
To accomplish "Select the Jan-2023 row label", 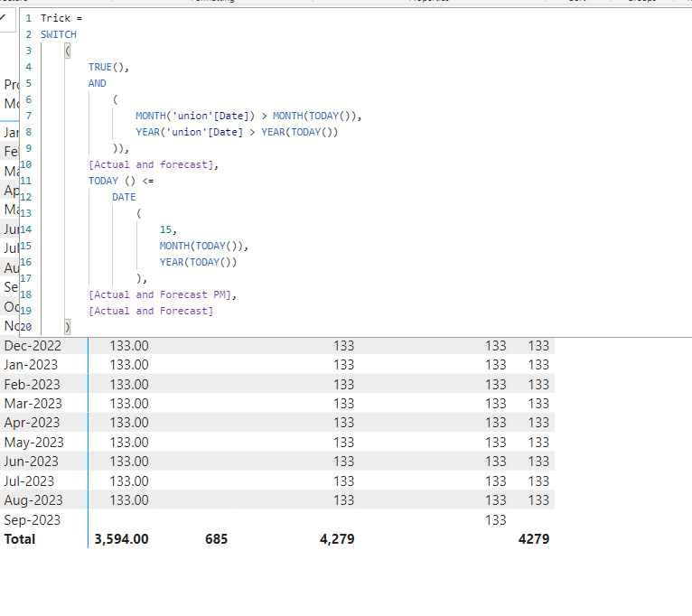I will coord(31,365).
